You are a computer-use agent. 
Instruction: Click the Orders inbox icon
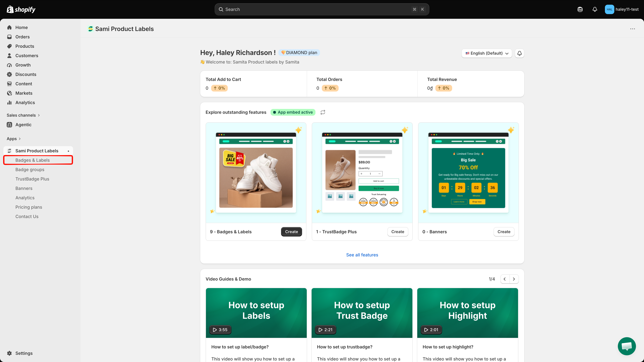click(10, 37)
